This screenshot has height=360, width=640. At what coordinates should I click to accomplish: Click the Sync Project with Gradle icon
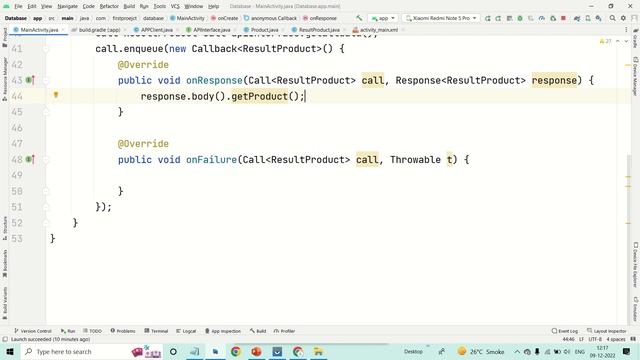pyautogui.click(x=577, y=18)
